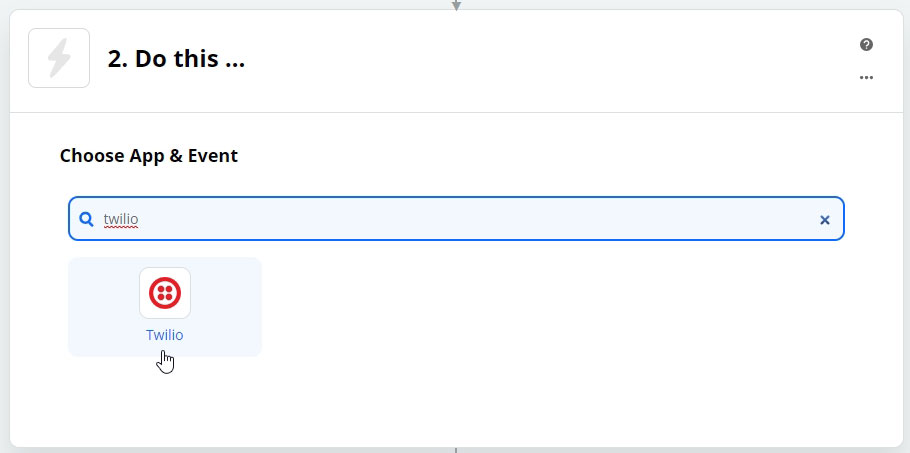This screenshot has height=453, width=910.
Task: Select the red Twilio logo icon
Action: (165, 293)
